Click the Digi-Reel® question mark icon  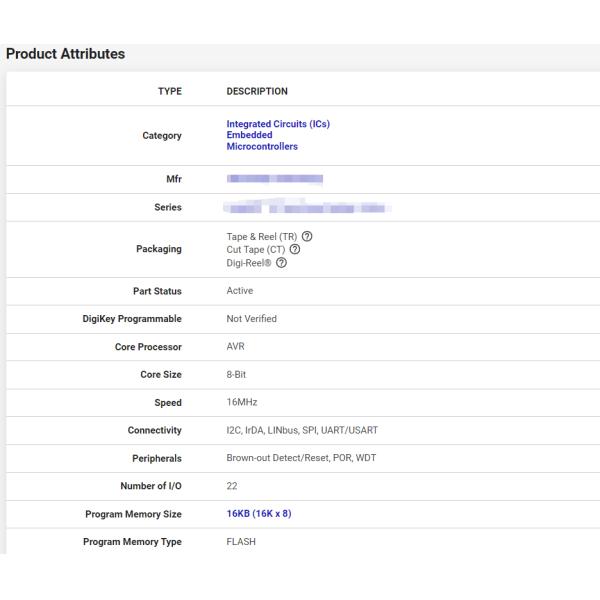click(282, 263)
